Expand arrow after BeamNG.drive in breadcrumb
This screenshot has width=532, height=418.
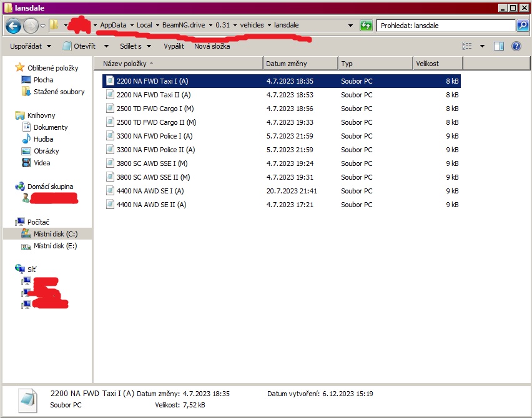click(x=210, y=26)
